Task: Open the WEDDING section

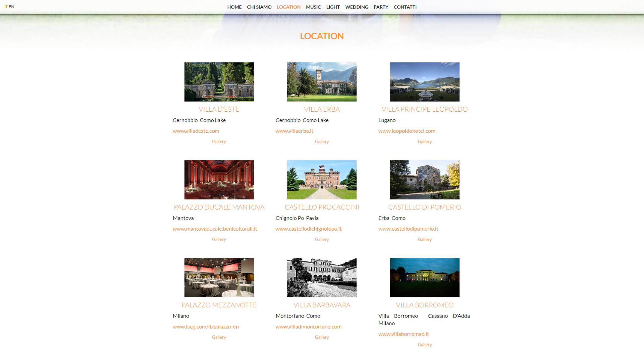Action: click(x=357, y=7)
